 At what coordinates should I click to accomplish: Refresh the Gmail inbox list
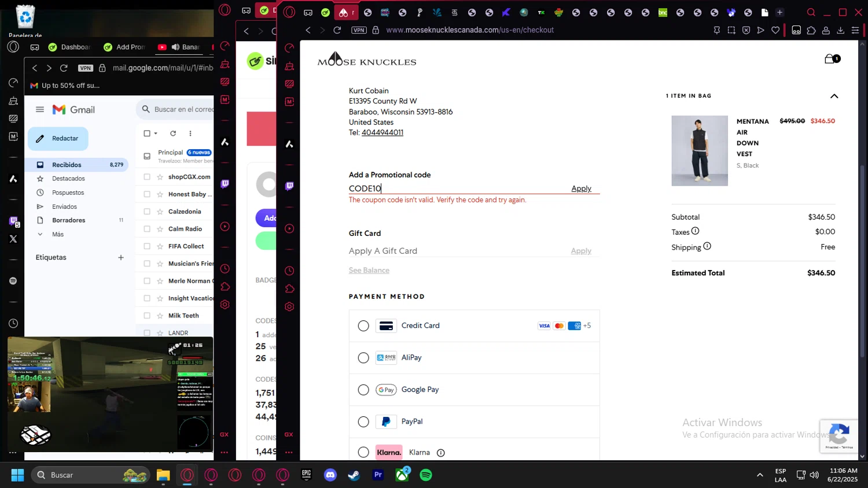(172, 134)
